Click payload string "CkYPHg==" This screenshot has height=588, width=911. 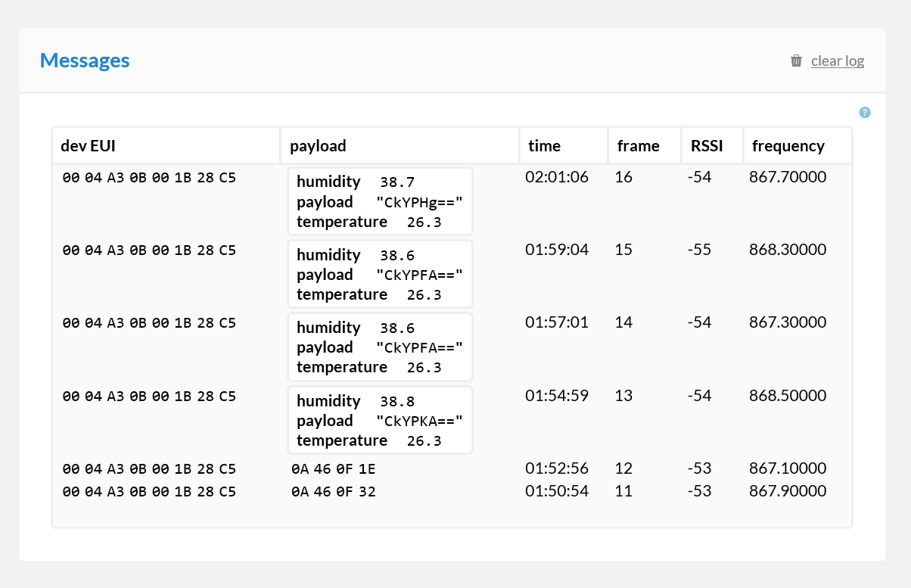[418, 202]
